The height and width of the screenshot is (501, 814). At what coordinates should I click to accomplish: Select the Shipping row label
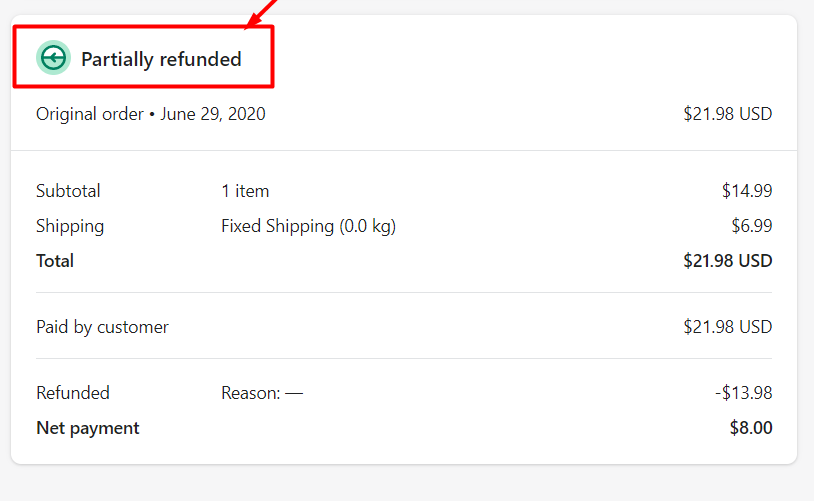click(x=70, y=226)
